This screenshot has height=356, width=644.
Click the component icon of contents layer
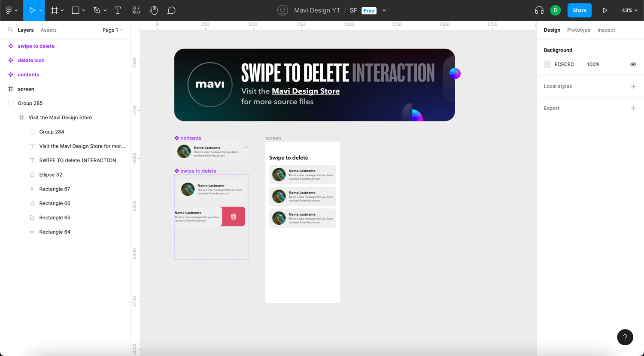click(11, 75)
